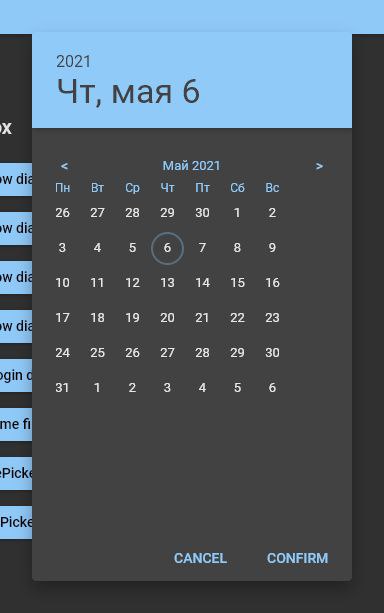The height and width of the screenshot is (613, 384).
Task: Click the Пн weekday header
Action: click(63, 188)
